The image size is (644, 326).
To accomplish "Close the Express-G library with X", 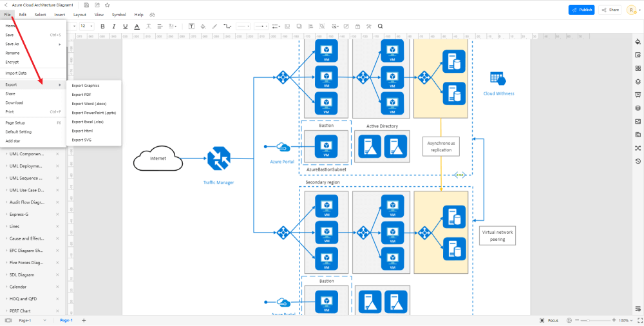I will click(x=57, y=215).
